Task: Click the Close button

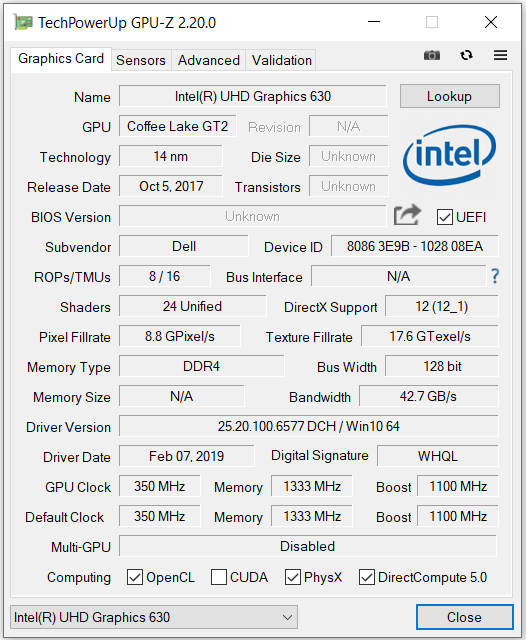Action: (464, 617)
